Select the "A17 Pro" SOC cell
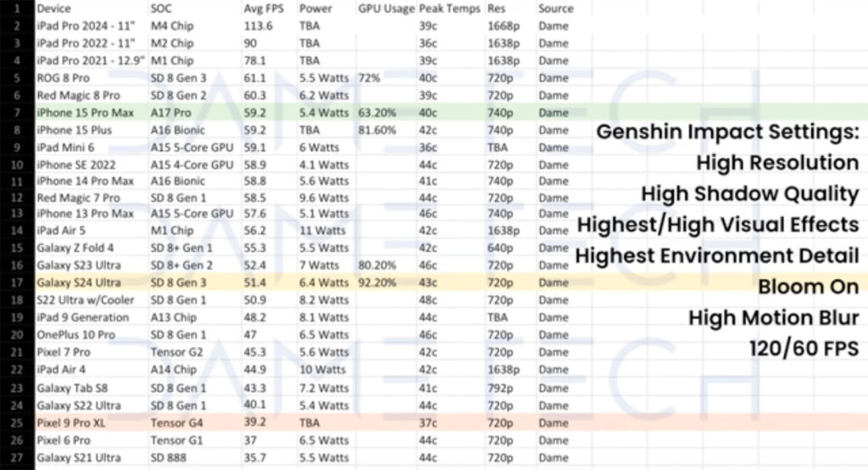This screenshot has width=868, height=470. (170, 112)
